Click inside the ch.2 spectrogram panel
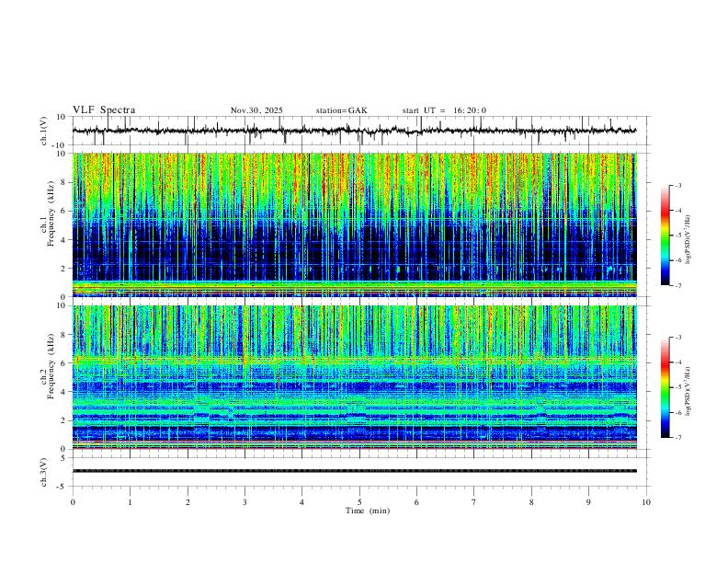This screenshot has width=728, height=563. (354, 377)
